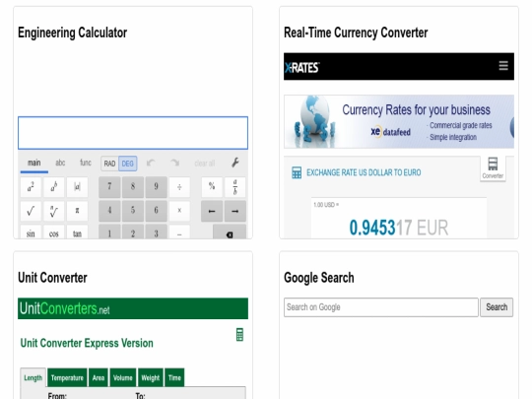Insert a squared exponent
Viewport: 532px width, 399px height.
pyautogui.click(x=31, y=187)
